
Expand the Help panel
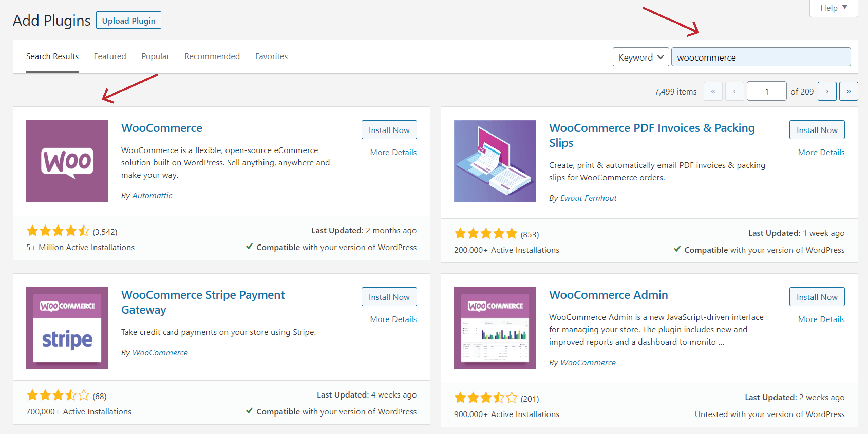(x=833, y=8)
